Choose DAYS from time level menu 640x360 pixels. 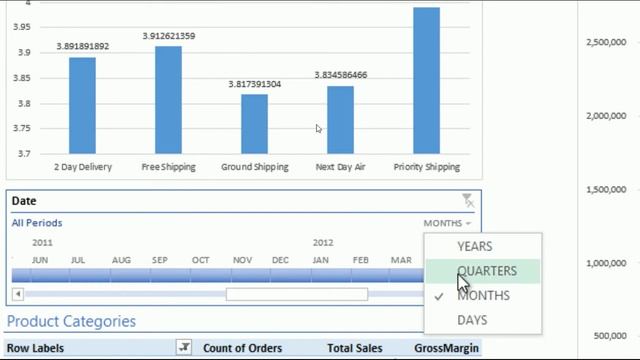pyautogui.click(x=483, y=320)
